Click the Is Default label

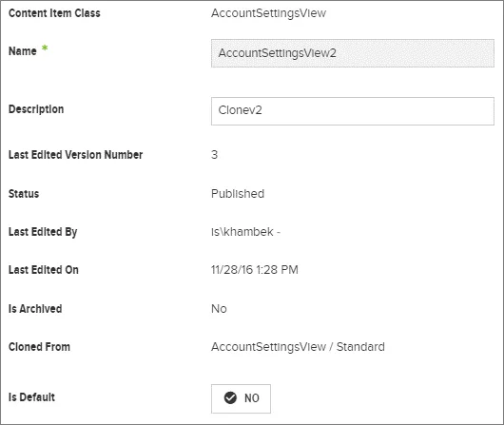[x=31, y=397]
